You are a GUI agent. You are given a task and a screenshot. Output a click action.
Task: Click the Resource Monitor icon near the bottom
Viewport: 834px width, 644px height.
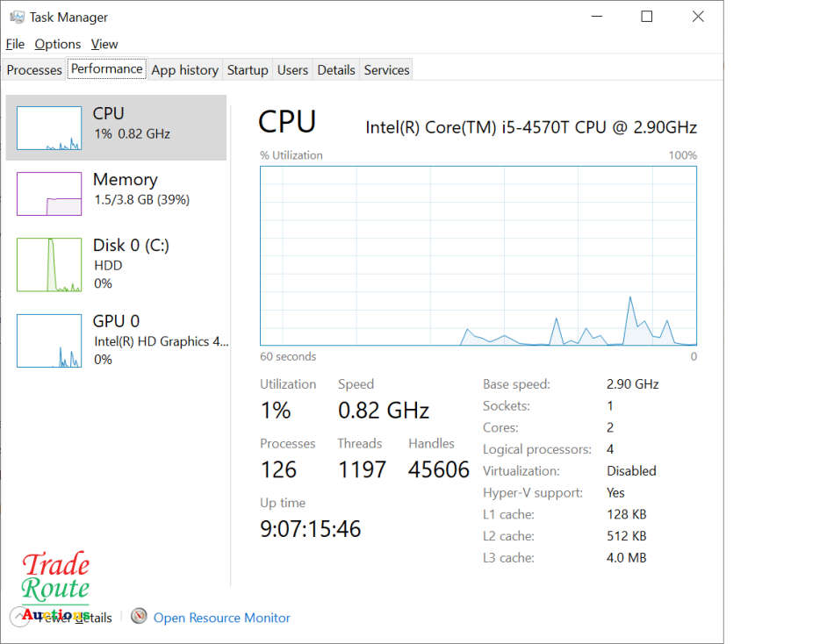pos(139,617)
